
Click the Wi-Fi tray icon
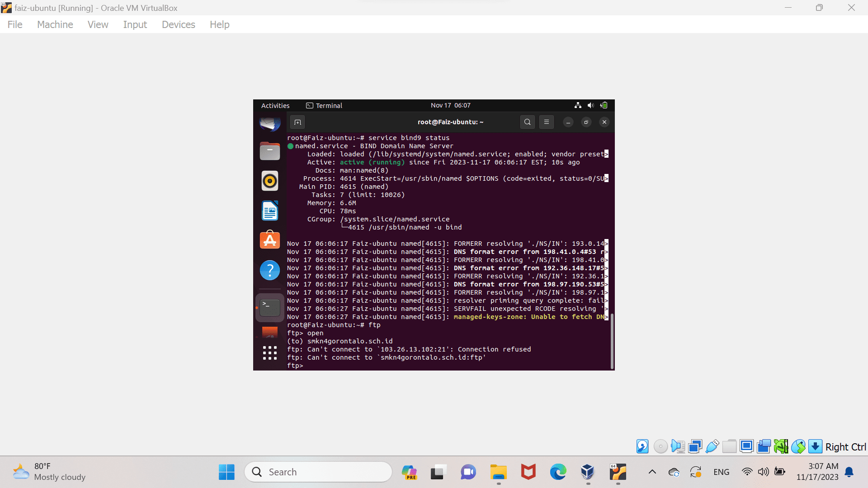[x=747, y=472]
